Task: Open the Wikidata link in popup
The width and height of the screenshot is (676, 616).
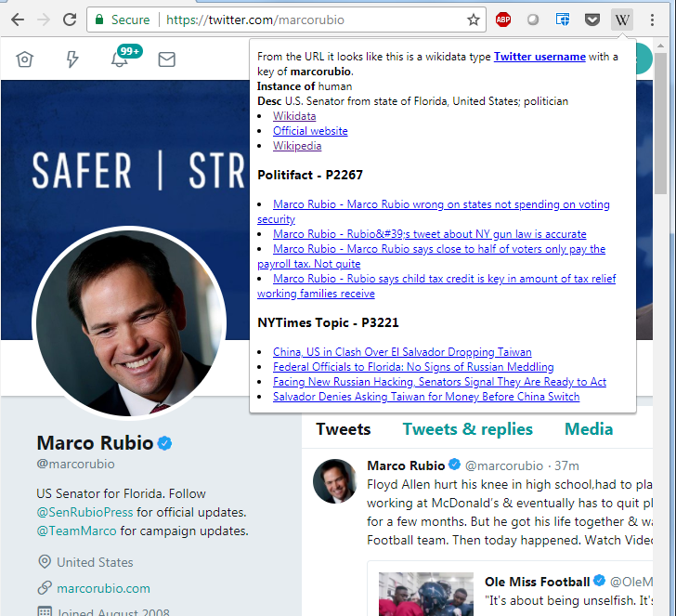Action: click(x=294, y=116)
